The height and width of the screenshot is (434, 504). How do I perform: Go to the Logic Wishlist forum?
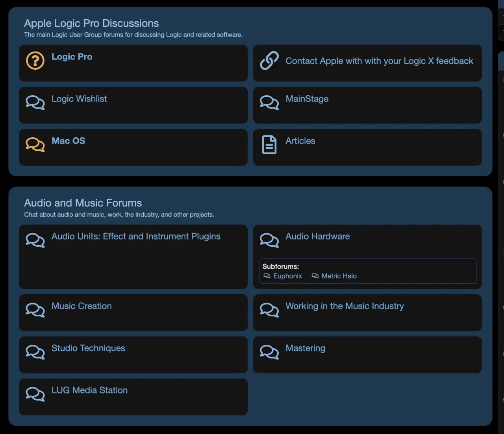[79, 99]
